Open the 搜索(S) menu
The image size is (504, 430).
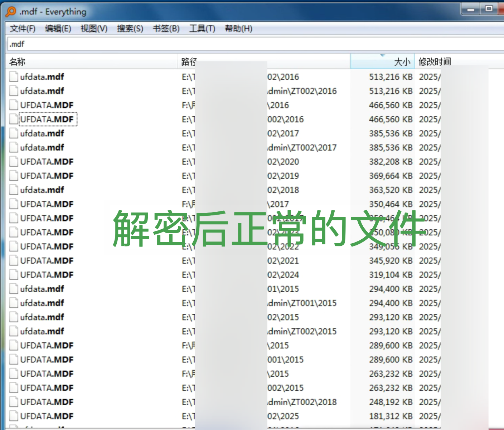click(x=130, y=29)
